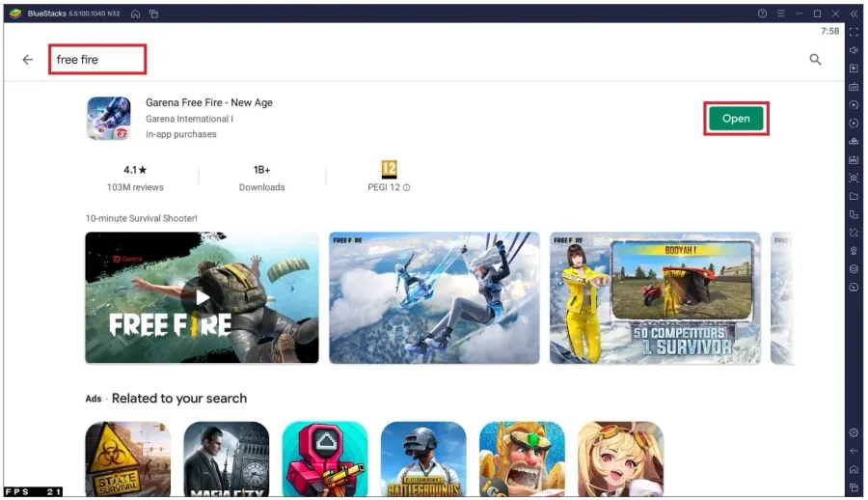Play the Free Fire trailer video
The width and height of the screenshot is (868, 500).
(203, 297)
